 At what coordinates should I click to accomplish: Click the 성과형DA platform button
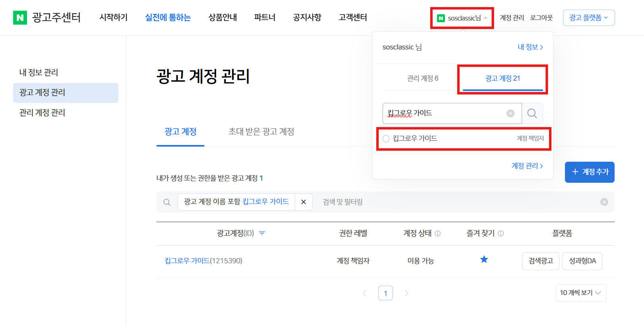click(x=582, y=261)
